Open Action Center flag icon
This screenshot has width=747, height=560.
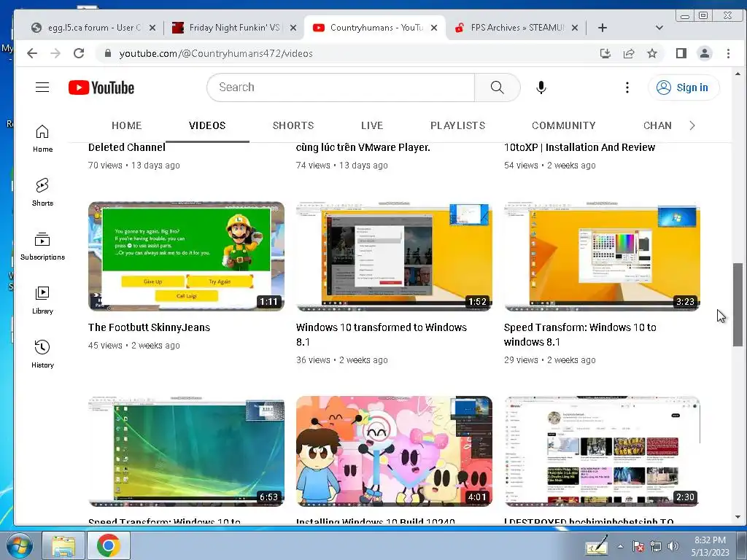tap(638, 546)
